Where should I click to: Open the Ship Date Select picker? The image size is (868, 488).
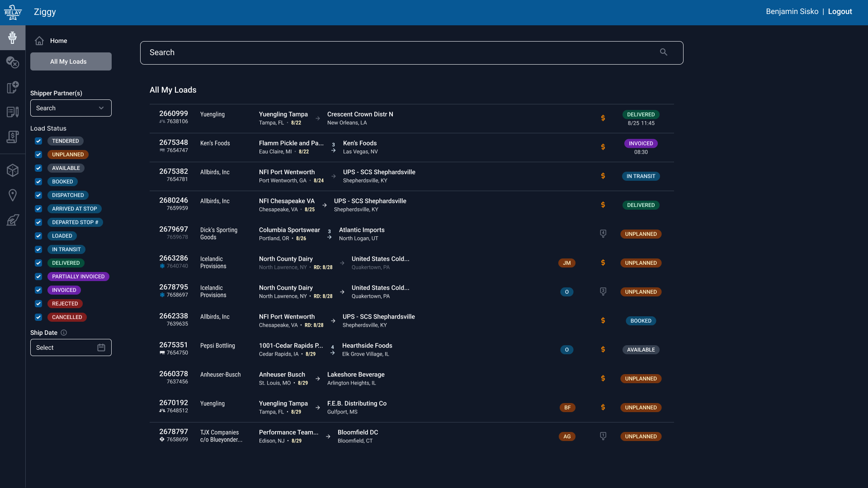(71, 347)
